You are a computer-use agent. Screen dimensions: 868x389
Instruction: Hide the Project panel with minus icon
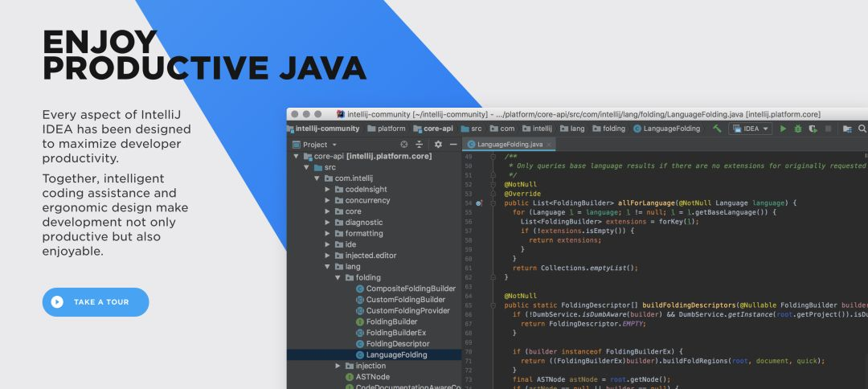pyautogui.click(x=453, y=145)
